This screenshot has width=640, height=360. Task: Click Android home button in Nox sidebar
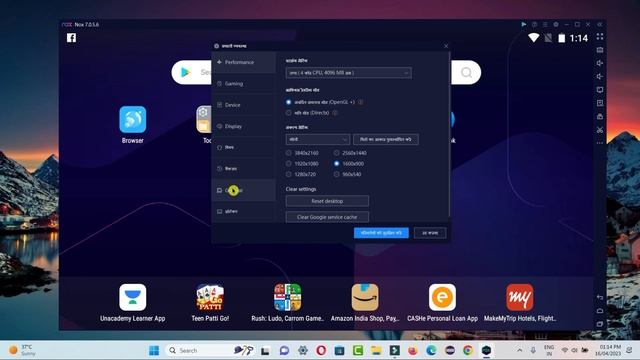coord(600,311)
